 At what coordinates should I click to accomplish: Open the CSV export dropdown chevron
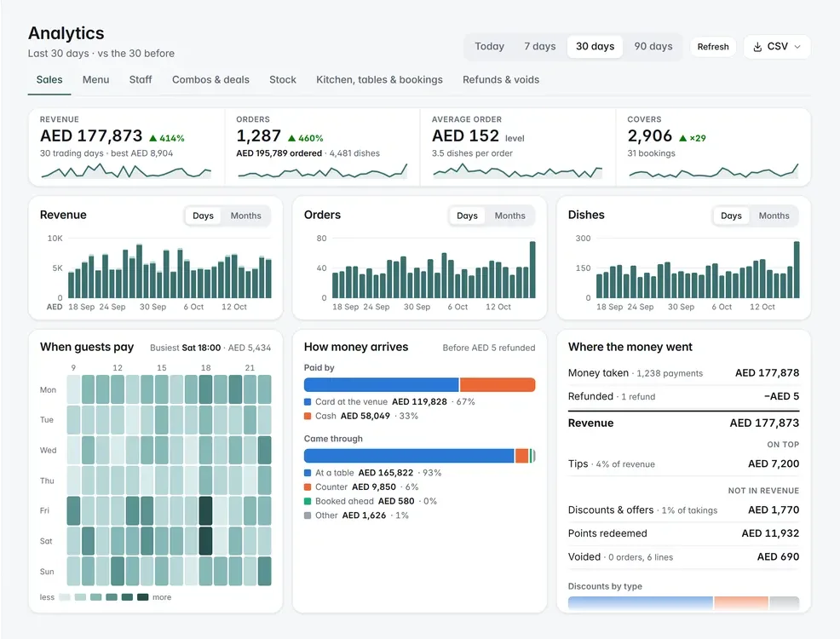(797, 47)
